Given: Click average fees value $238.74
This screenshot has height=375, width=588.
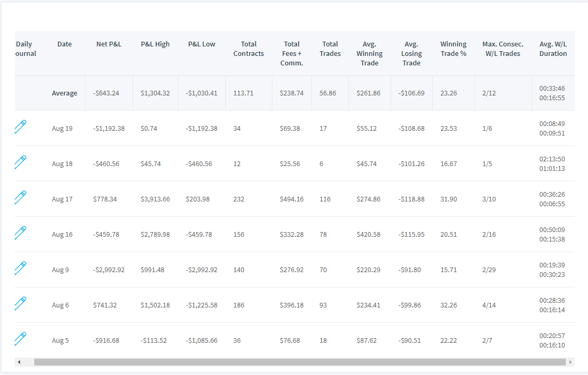Looking at the screenshot, I should tap(292, 93).
